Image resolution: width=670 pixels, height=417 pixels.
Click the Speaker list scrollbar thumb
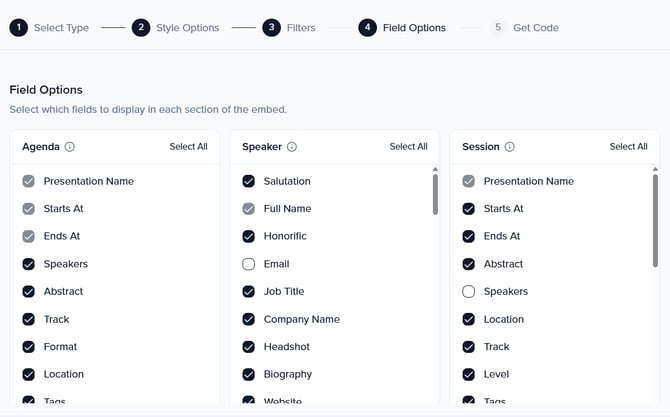tap(435, 195)
